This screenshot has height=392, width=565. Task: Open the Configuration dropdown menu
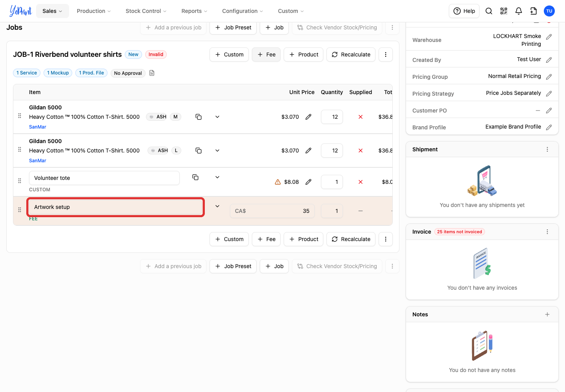[x=242, y=11]
